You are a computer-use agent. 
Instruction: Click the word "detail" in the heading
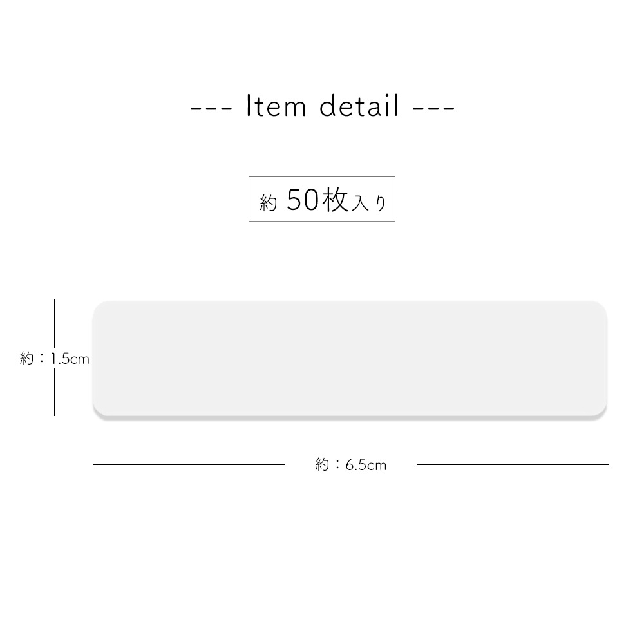[x=360, y=106]
